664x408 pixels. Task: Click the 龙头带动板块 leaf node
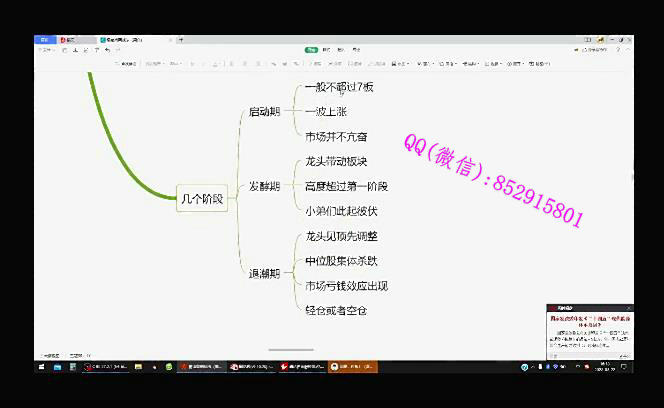336,161
